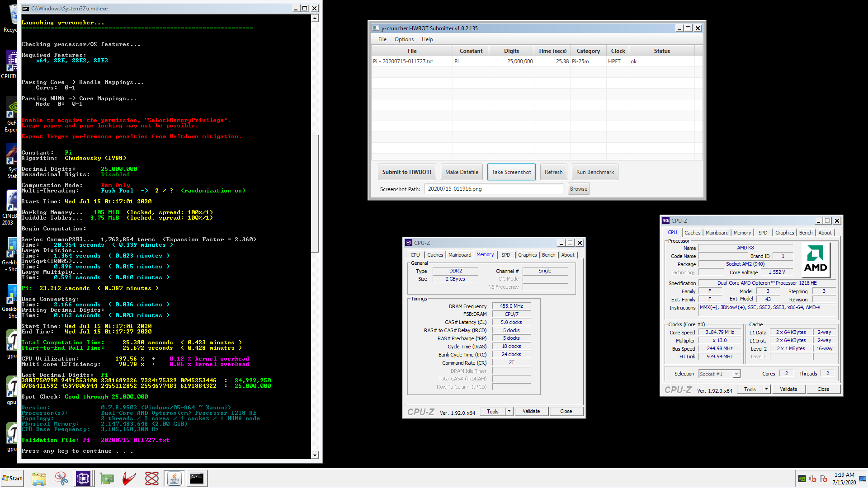Open Caches tab in processor CPU-Z window
The width and height of the screenshot is (868, 488).
[692, 233]
